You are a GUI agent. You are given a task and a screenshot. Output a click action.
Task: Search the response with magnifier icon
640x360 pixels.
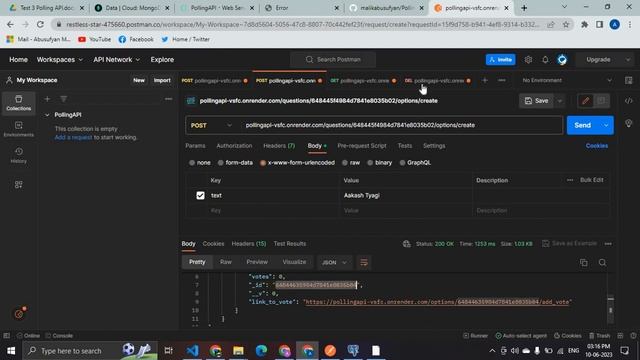click(602, 262)
